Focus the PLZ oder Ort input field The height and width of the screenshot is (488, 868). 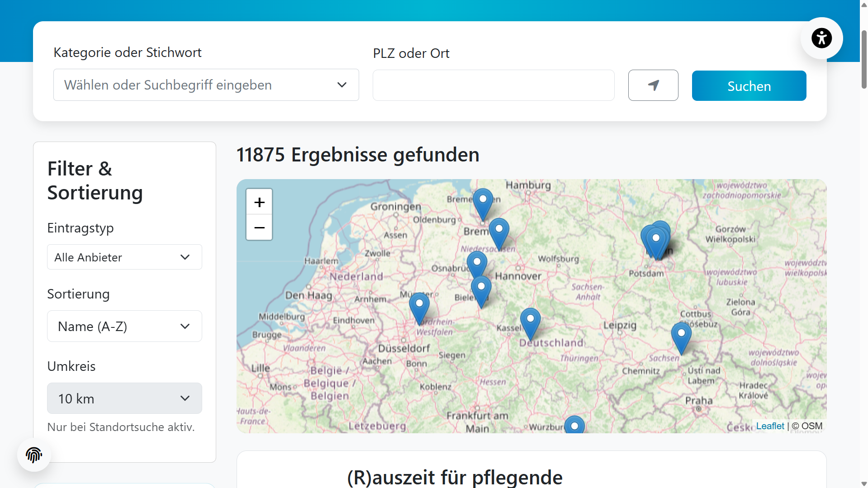pyautogui.click(x=493, y=85)
